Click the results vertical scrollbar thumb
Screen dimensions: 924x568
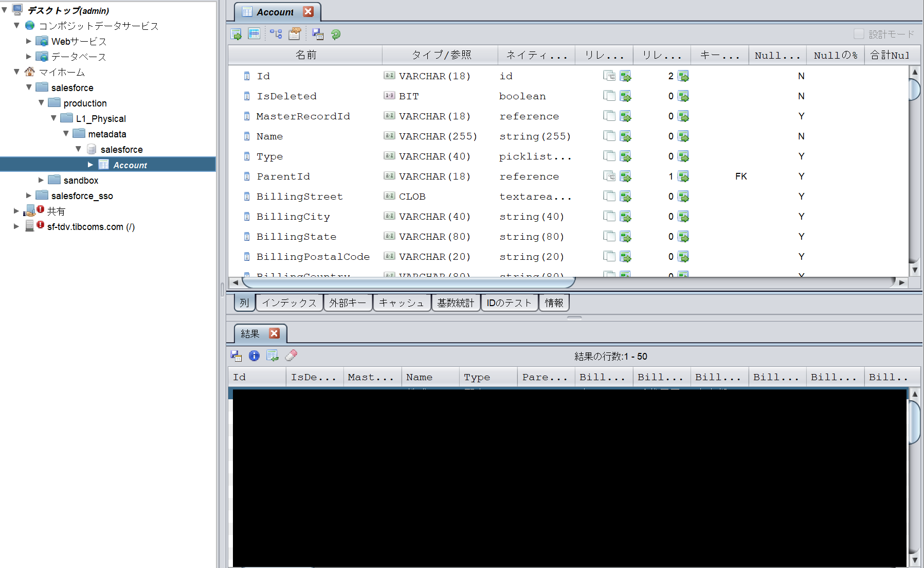point(915,422)
